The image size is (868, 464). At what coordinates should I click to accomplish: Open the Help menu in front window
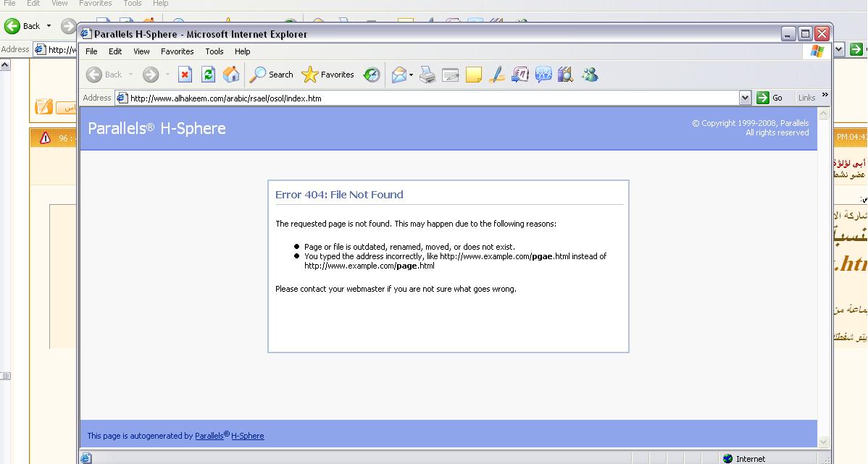[x=243, y=51]
